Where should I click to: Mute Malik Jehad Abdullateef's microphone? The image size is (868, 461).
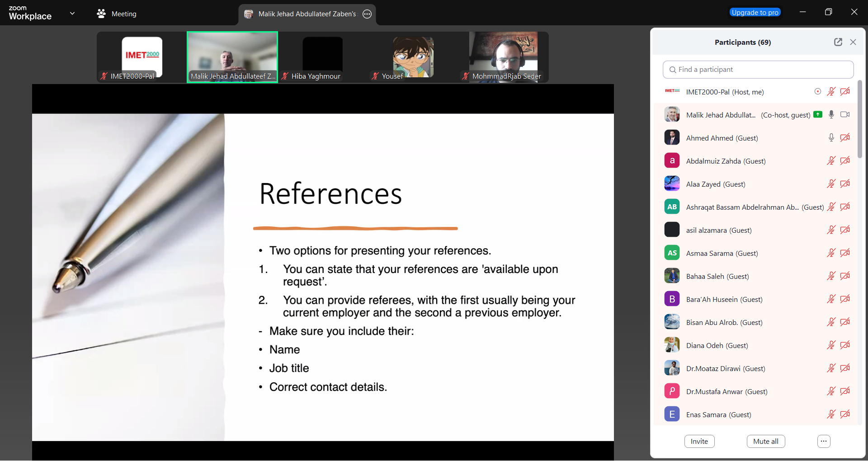(x=831, y=115)
